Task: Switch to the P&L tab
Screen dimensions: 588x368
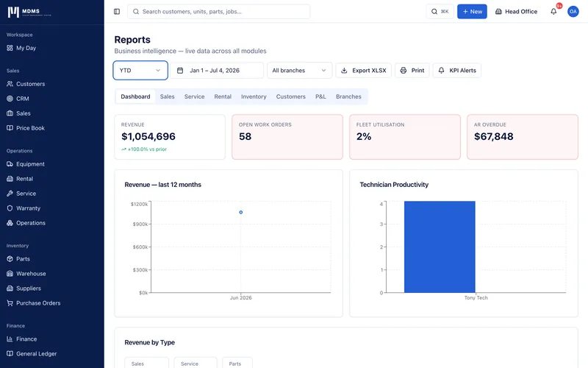Action: point(320,96)
